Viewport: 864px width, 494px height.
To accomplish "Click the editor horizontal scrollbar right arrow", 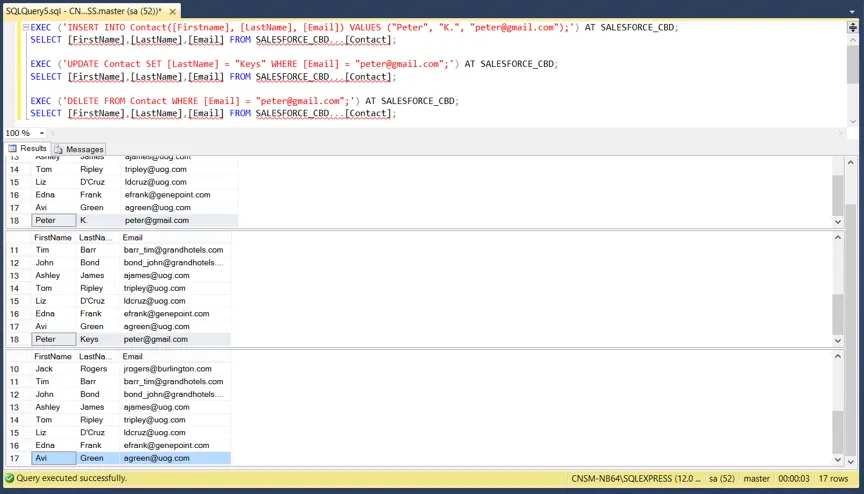I will (840, 133).
